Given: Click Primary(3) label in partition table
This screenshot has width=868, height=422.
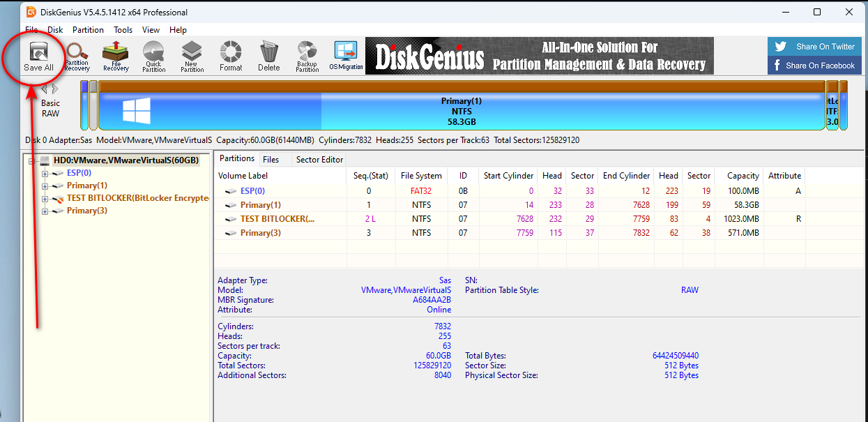Looking at the screenshot, I should [x=260, y=233].
